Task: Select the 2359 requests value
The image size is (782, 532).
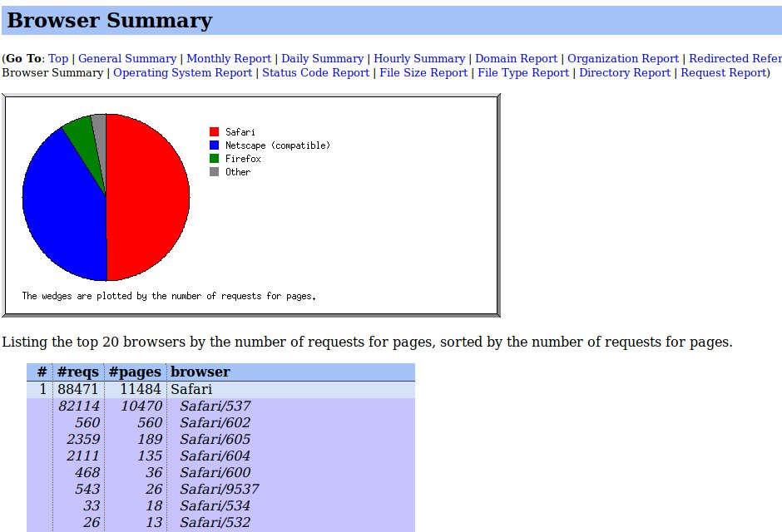Action: (x=83, y=440)
